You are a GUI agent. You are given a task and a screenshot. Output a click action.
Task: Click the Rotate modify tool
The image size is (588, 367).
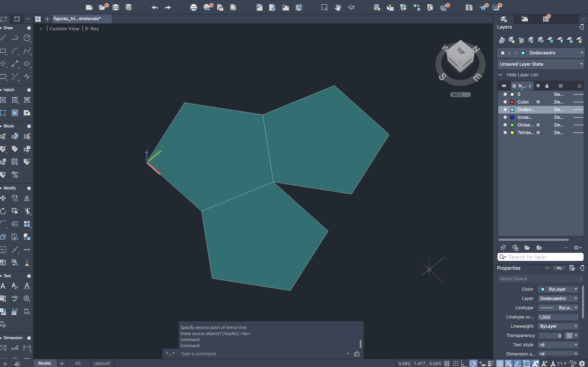coord(3,211)
